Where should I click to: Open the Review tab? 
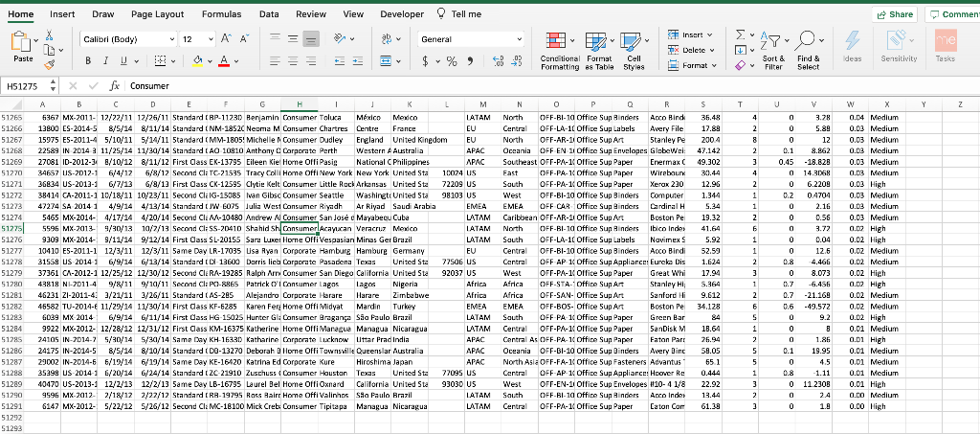tap(311, 13)
